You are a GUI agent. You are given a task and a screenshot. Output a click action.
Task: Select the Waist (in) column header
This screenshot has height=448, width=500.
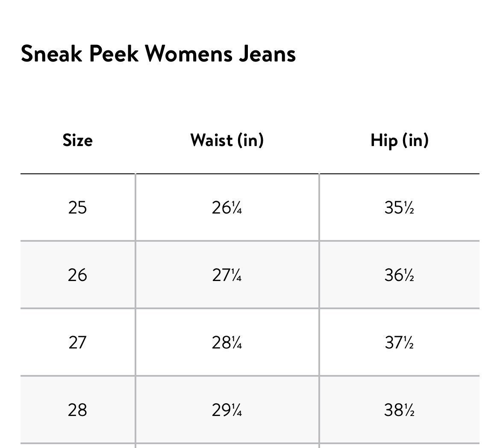pyautogui.click(x=227, y=140)
